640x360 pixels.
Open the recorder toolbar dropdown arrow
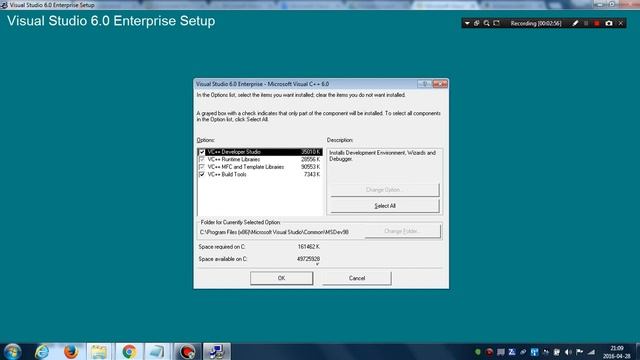(467, 24)
